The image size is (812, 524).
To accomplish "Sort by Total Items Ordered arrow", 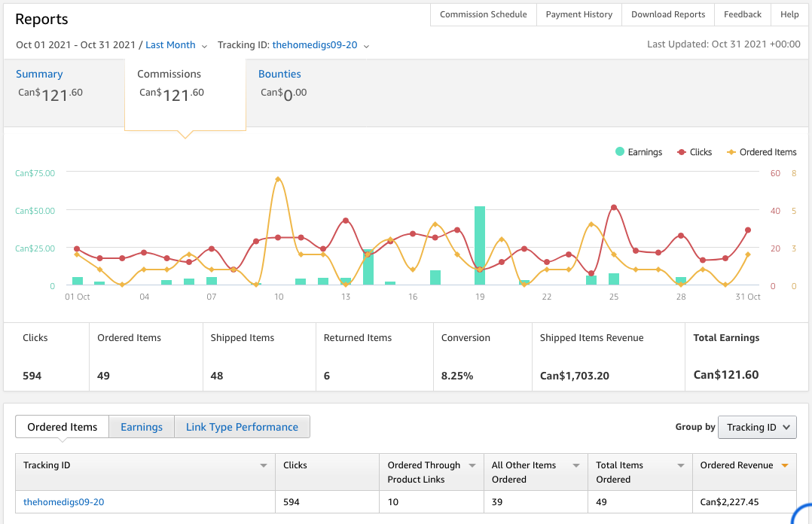I will click(x=681, y=465).
